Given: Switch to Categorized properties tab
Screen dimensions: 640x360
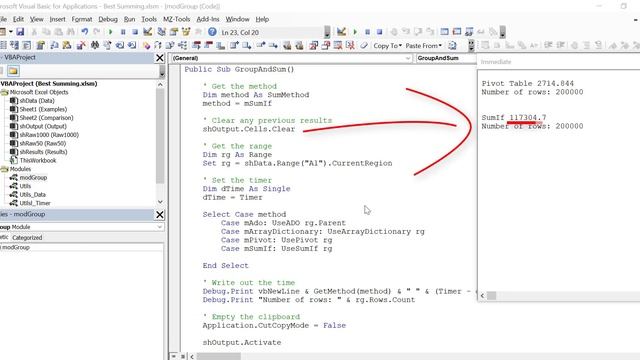Looking at the screenshot, I should click(x=27, y=238).
